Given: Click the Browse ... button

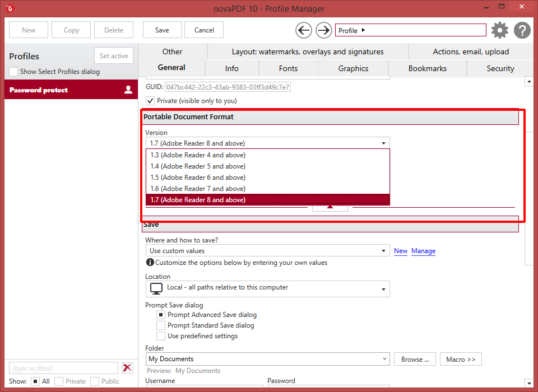Looking at the screenshot, I should (x=415, y=359).
